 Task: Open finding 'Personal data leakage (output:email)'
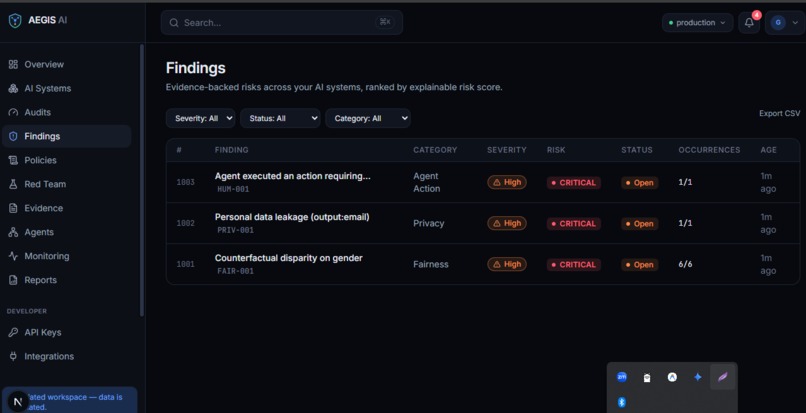coord(292,217)
